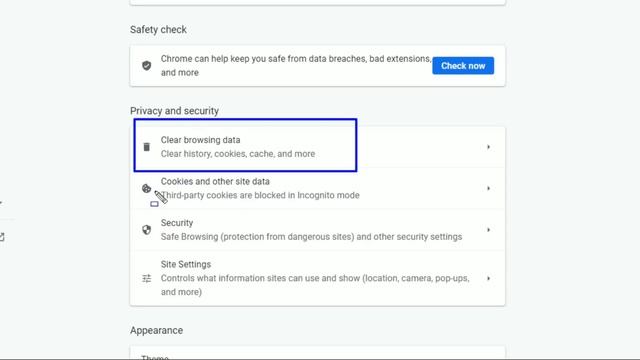Select the Site Settings title
Screen dimensions: 640x360
coord(186,264)
